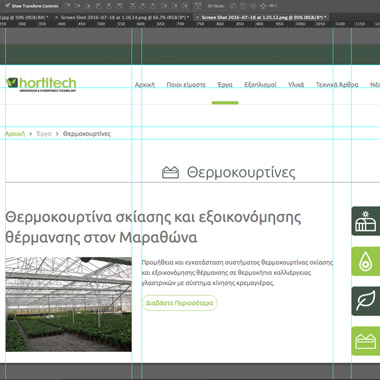The image size is (380, 380).
Task: Click the Distribute top edges icon
Action: pos(133,6)
